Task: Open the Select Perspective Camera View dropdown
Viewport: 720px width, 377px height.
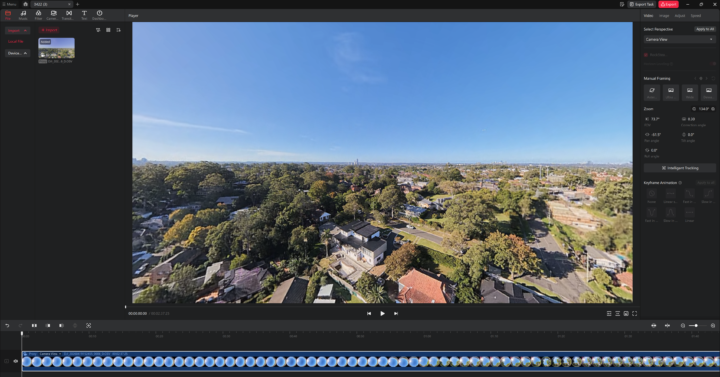Action: 679,39
